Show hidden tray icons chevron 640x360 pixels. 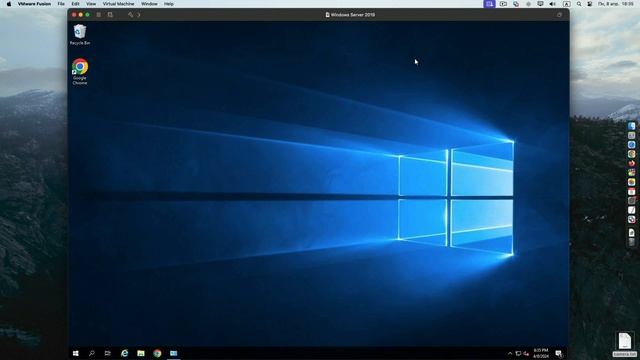tap(510, 353)
